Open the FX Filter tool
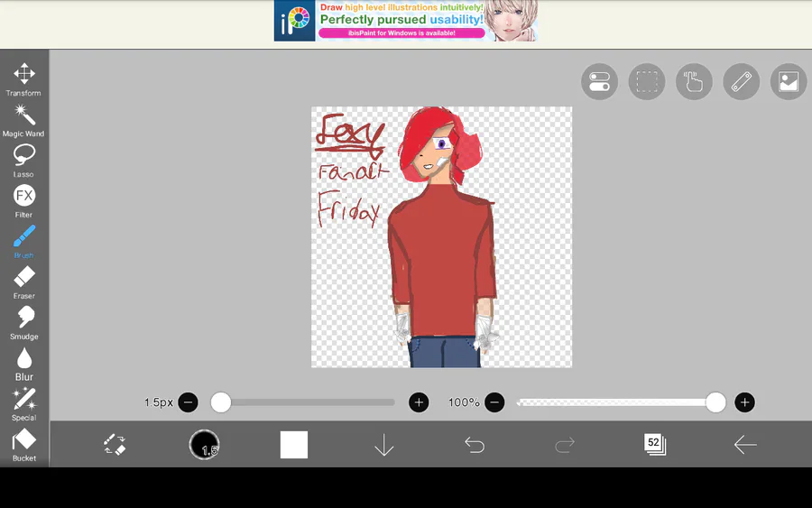This screenshot has height=508, width=812. tap(23, 201)
